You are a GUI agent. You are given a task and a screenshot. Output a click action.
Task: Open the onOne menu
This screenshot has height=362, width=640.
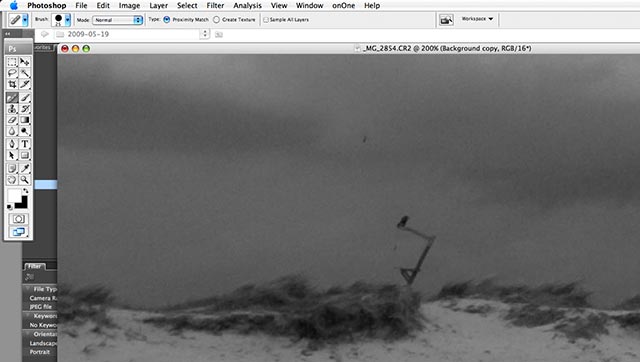coord(343,6)
